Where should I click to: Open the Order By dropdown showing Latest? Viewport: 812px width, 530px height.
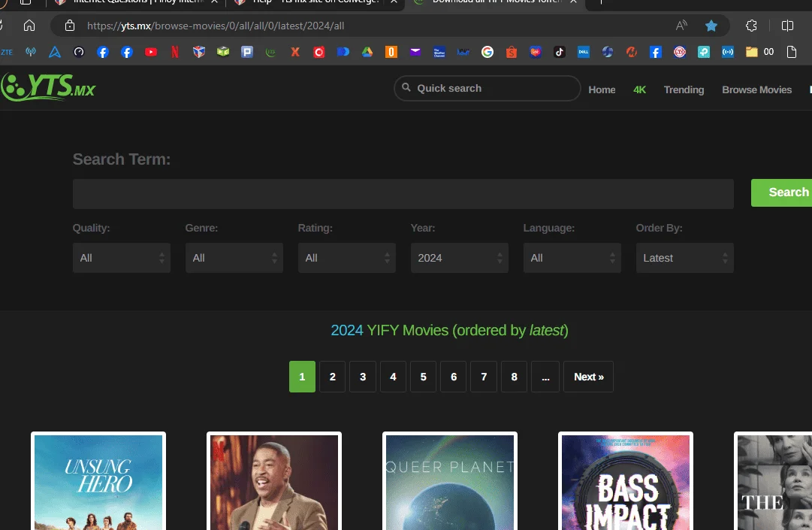point(684,258)
